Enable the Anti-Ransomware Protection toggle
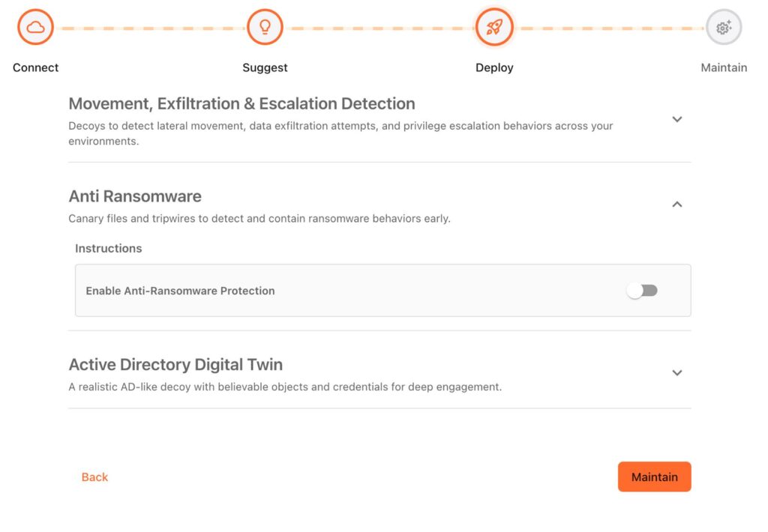 pos(642,291)
